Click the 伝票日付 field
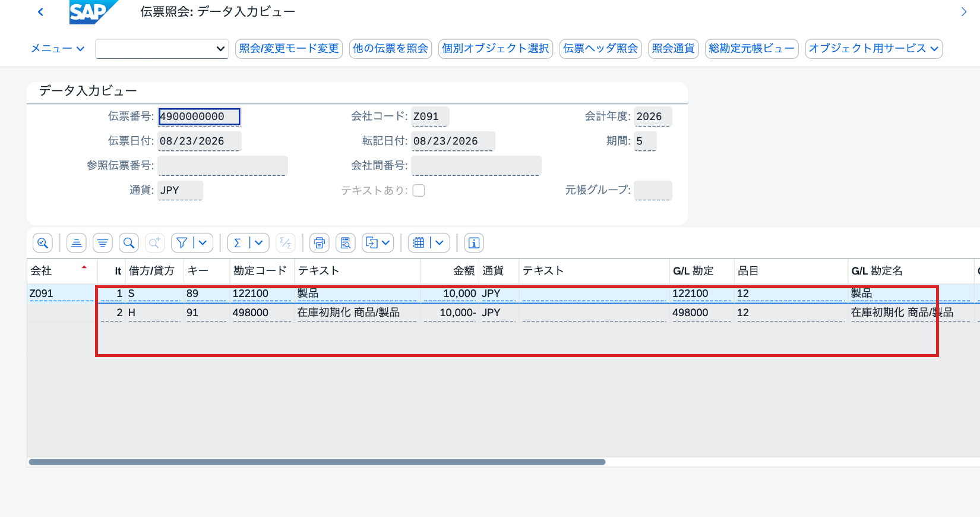 click(199, 141)
